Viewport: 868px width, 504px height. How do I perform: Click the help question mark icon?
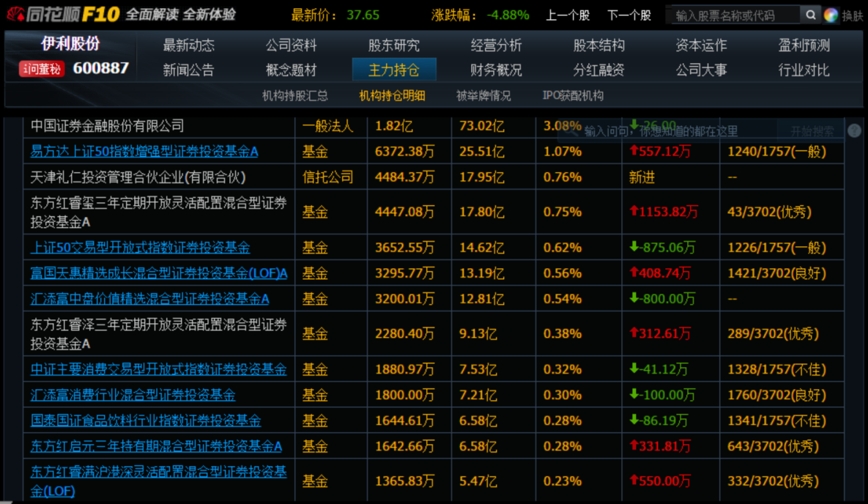[x=854, y=130]
